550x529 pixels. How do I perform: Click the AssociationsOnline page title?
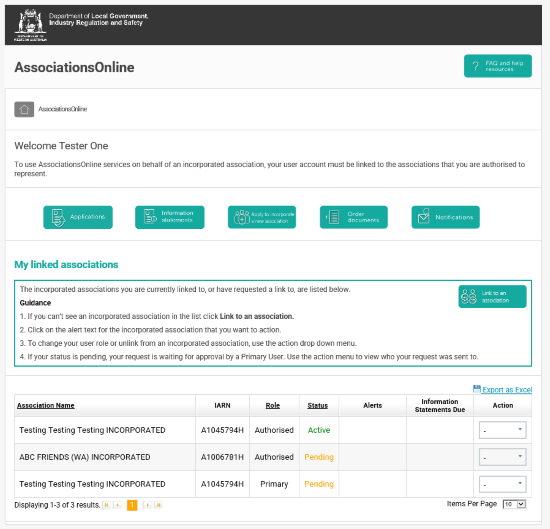pyautogui.click(x=74, y=67)
